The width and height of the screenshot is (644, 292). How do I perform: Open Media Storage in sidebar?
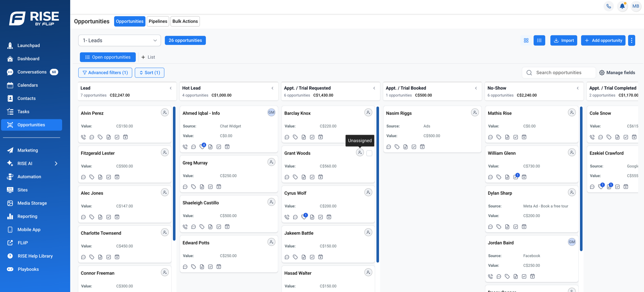click(x=32, y=203)
